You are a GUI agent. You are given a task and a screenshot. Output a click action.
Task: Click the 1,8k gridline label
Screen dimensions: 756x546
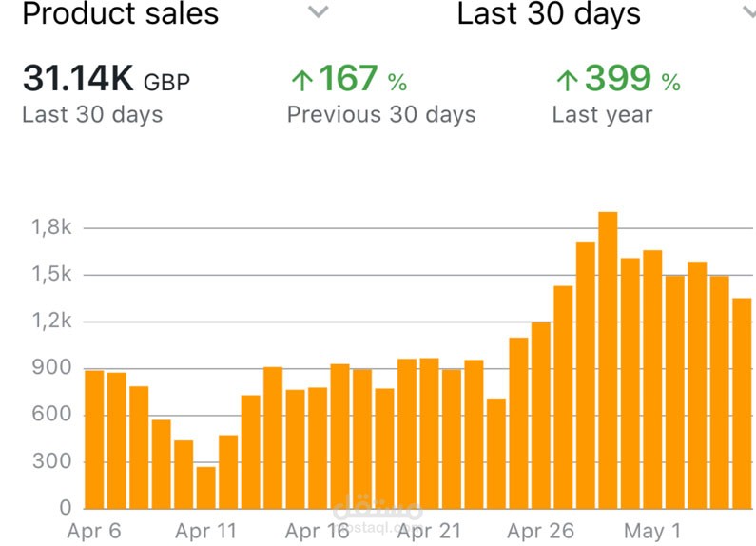pos(51,227)
